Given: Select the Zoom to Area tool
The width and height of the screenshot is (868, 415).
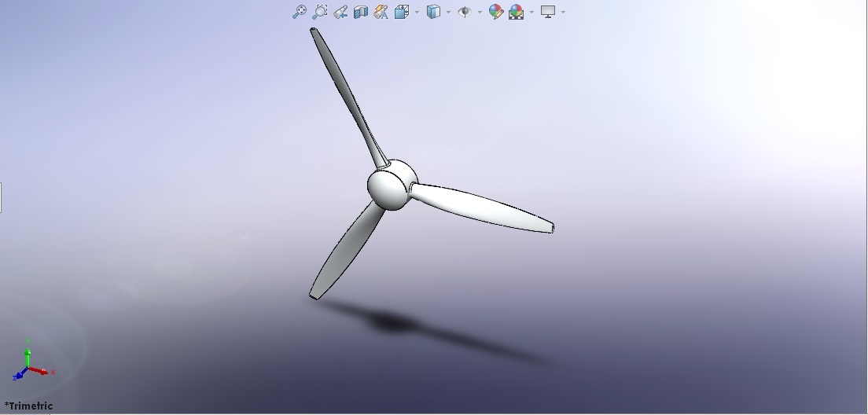Looking at the screenshot, I should 320,12.
